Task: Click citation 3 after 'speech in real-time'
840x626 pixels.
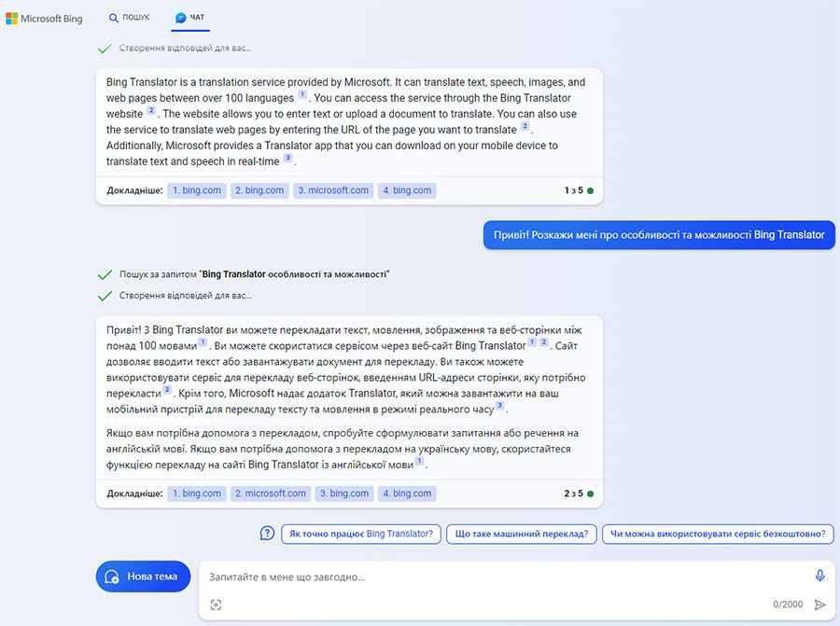Action: click(x=287, y=158)
